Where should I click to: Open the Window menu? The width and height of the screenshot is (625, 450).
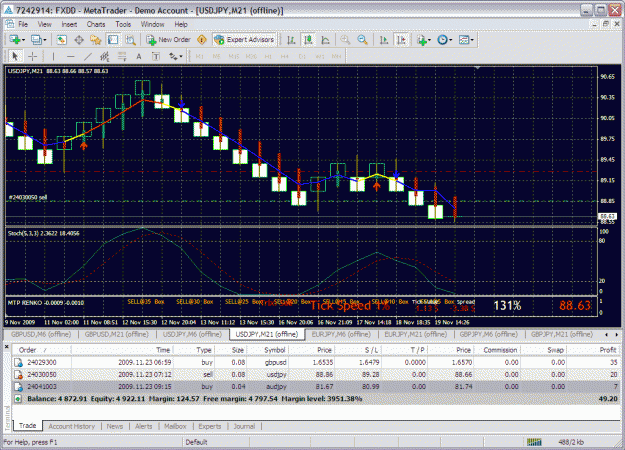tap(153, 24)
